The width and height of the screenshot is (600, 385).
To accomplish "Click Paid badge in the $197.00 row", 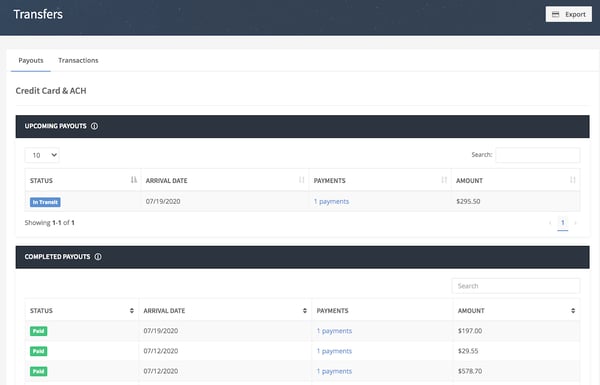I will pos(39,331).
